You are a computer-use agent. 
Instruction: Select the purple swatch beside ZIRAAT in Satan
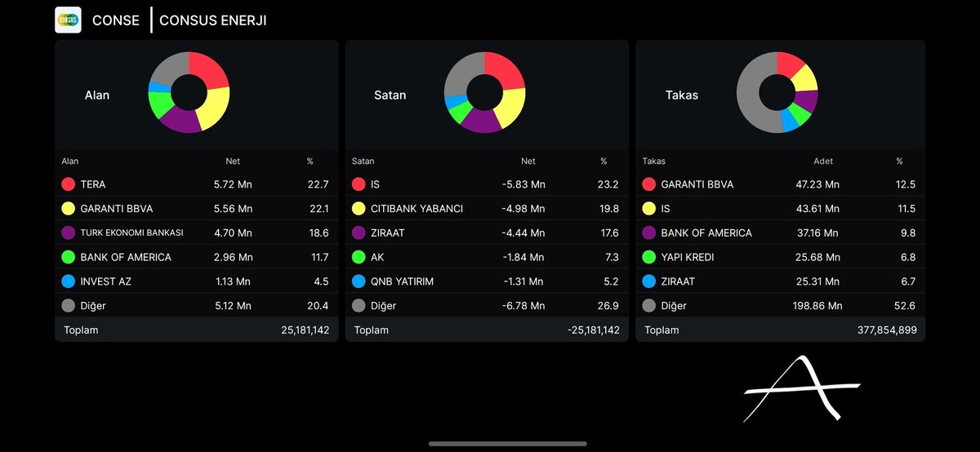tap(359, 233)
